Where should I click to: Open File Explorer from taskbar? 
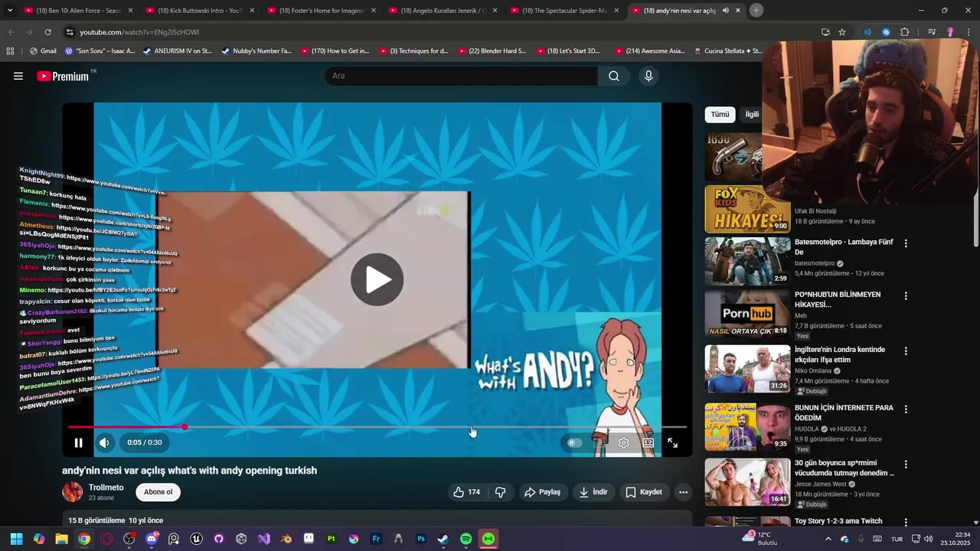(x=61, y=539)
